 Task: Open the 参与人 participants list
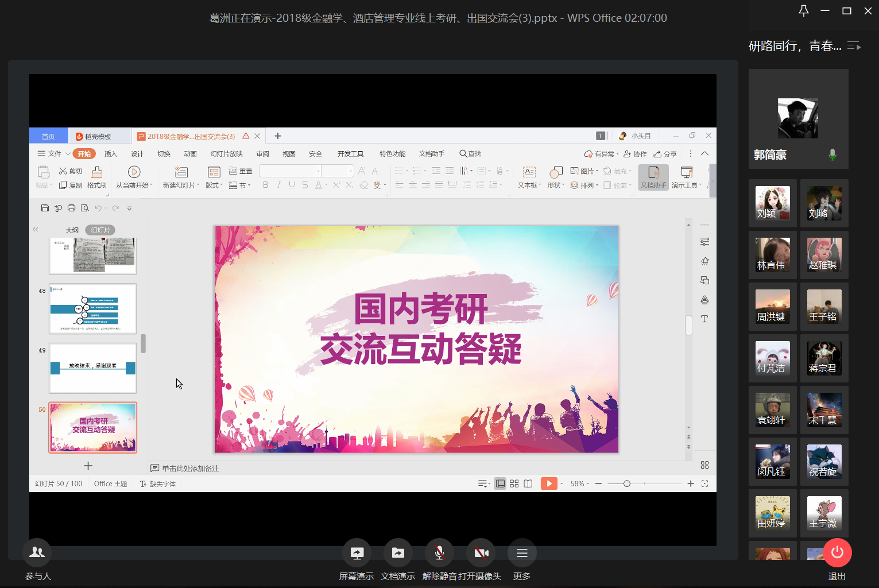coord(37,552)
